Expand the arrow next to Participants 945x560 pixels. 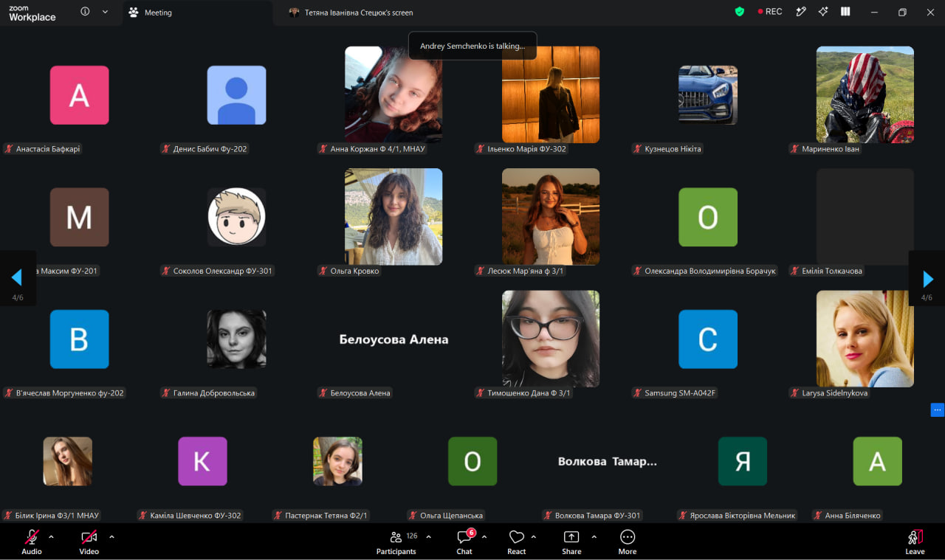coord(428,536)
